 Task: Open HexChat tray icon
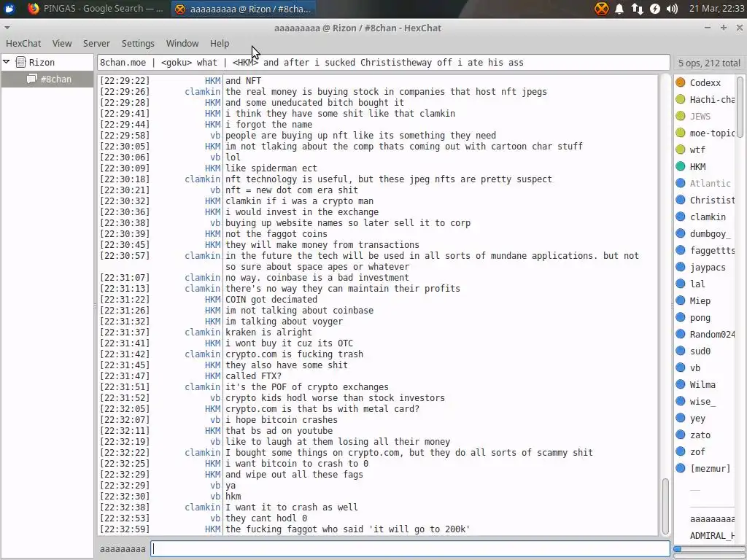(602, 9)
